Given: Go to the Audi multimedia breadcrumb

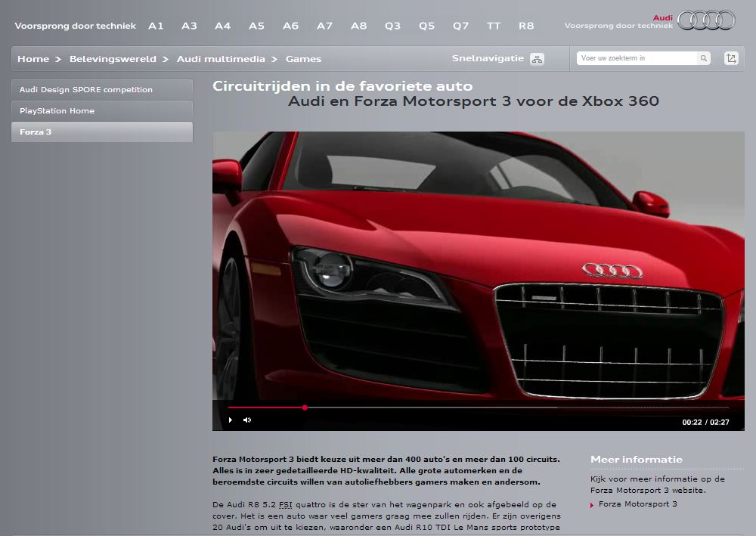Looking at the screenshot, I should [221, 59].
